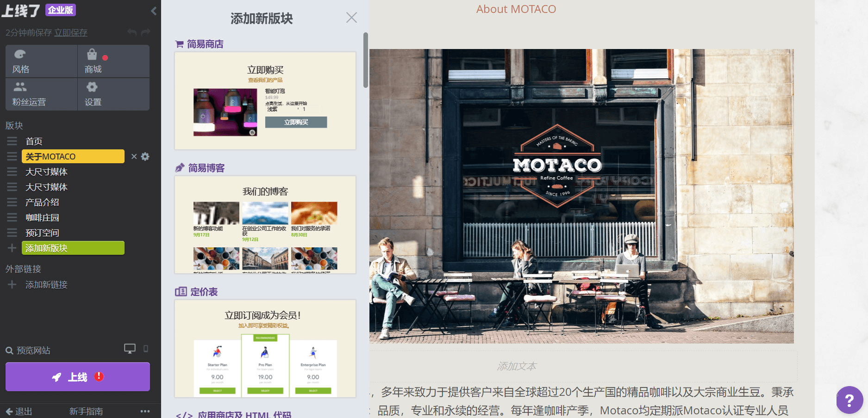868x418 pixels.
Task: Delete the 关于MOTACO section with X icon
Action: coord(134,157)
